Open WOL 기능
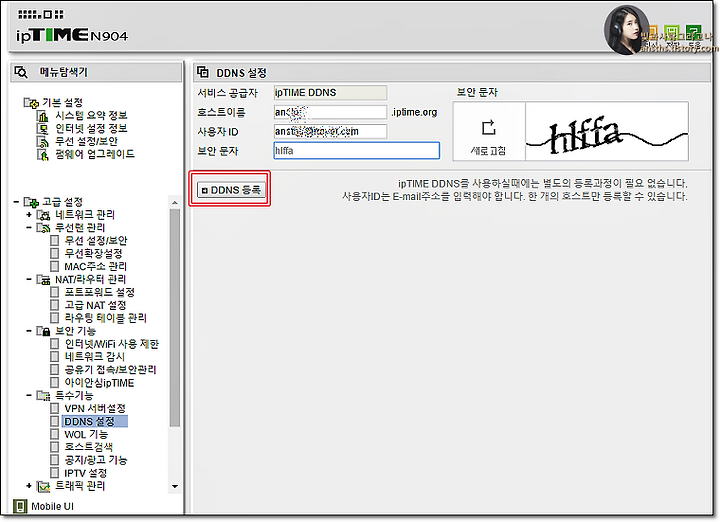The height and width of the screenshot is (522, 720). (86, 434)
